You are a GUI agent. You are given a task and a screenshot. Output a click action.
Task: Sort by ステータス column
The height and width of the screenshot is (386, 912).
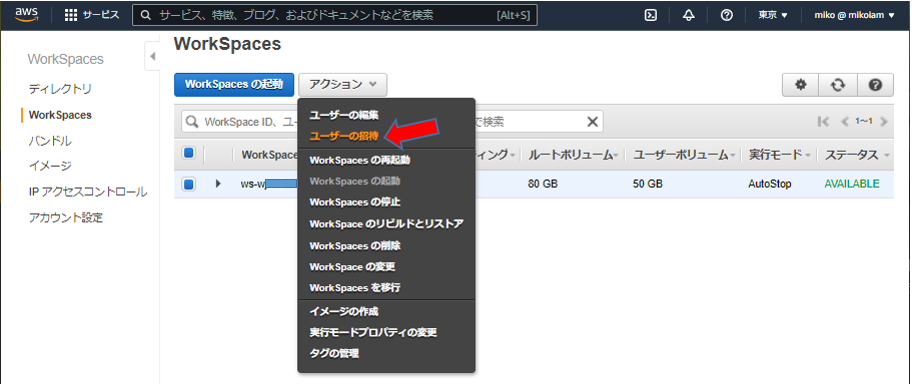857,155
